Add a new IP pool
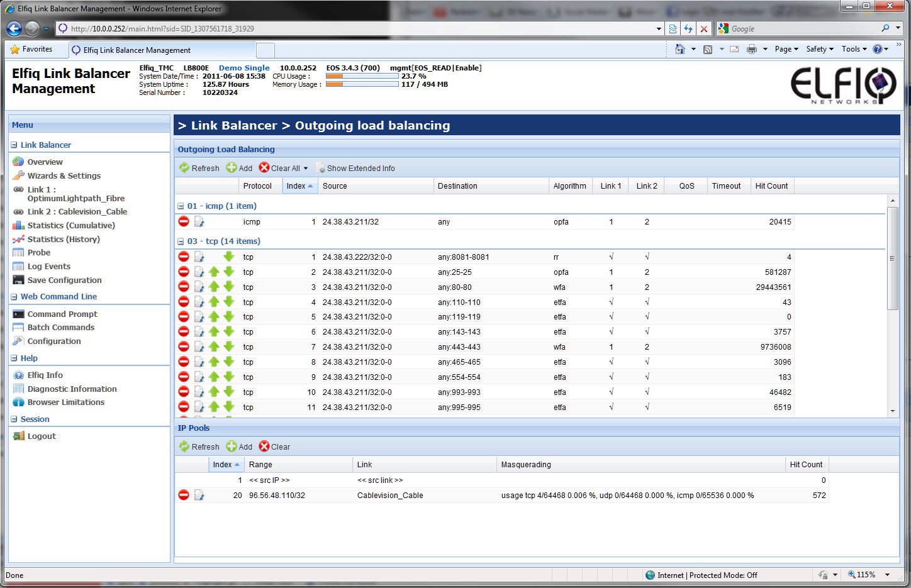 coord(239,447)
